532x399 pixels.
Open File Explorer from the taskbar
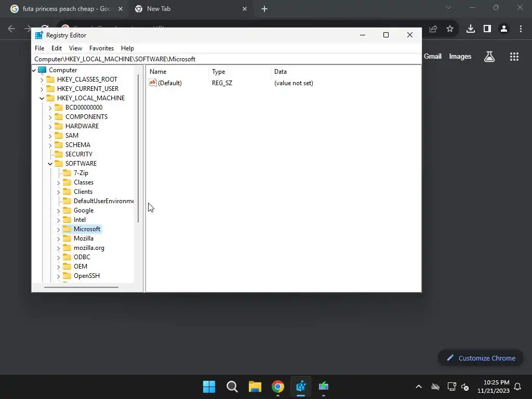click(x=255, y=387)
